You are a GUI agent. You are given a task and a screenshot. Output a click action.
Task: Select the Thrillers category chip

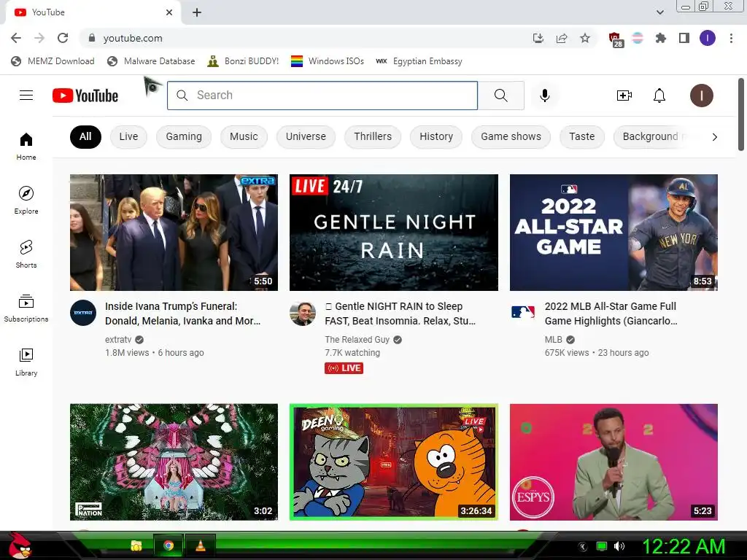pos(373,136)
